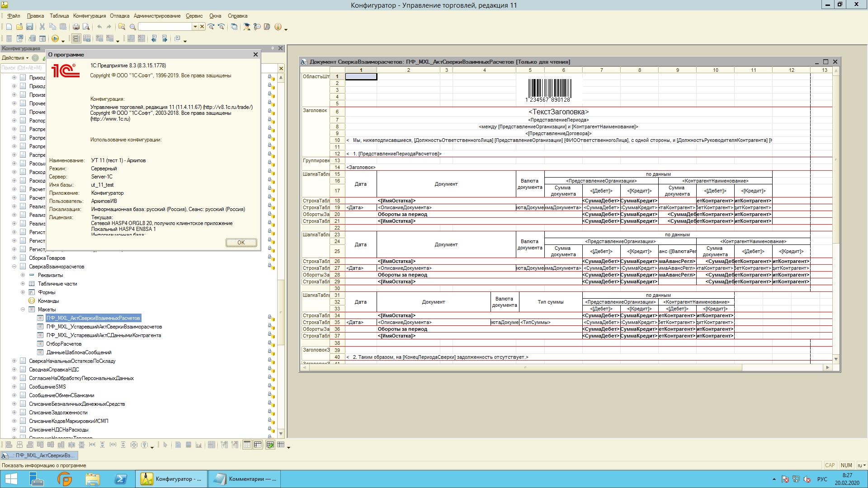
Task: Select ПФ_MXL_УстаревшийАктСверкиВзаиморасчетов in the tree
Action: [104, 327]
